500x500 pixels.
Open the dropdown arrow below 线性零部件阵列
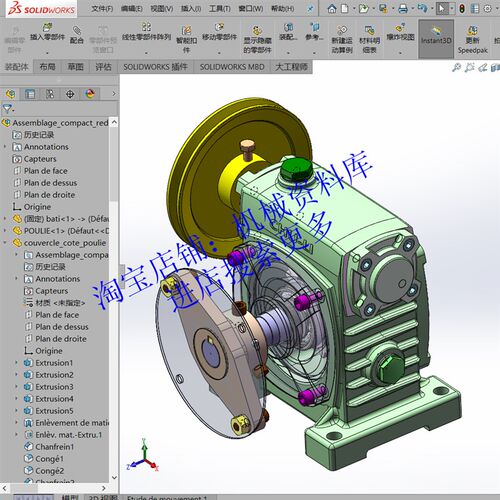tap(146, 53)
